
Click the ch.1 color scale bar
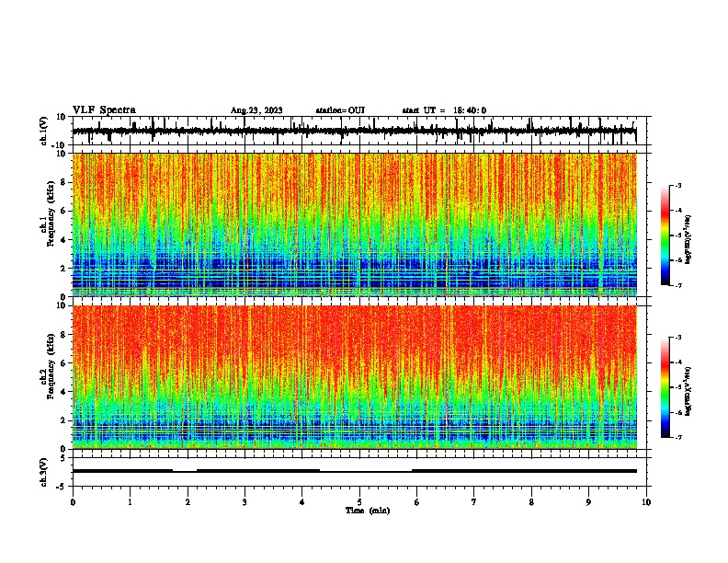[x=665, y=236]
